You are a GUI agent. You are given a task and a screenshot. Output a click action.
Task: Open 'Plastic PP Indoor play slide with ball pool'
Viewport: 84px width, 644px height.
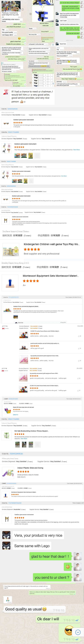(x=23, y=407)
